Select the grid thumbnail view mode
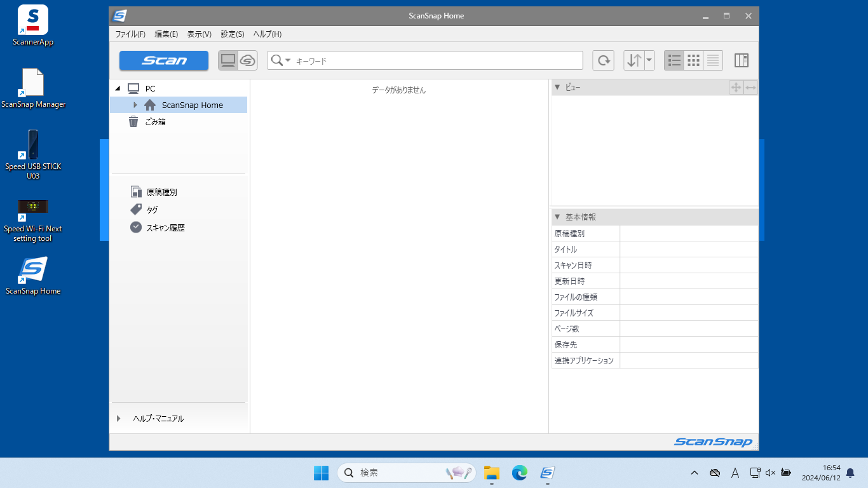The height and width of the screenshot is (488, 868). click(x=694, y=60)
